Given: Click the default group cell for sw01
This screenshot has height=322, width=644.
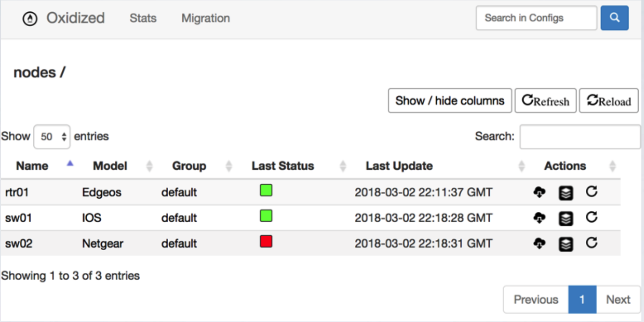Looking at the screenshot, I should 179,218.
